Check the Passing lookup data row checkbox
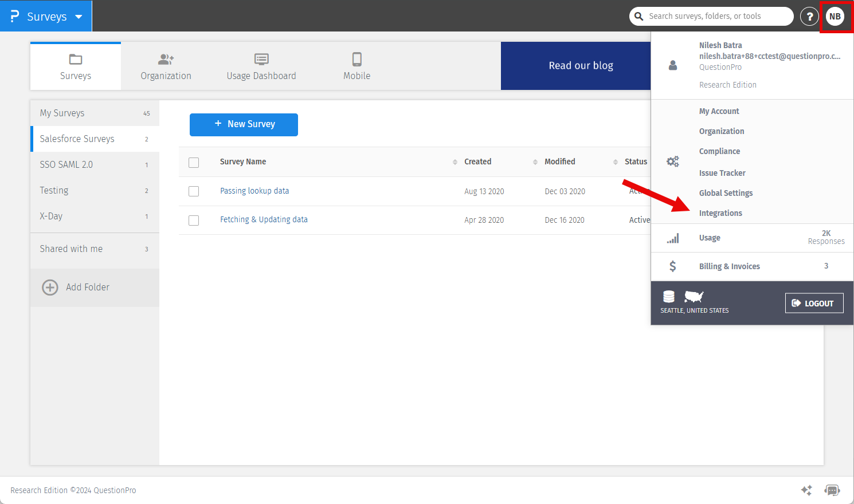This screenshot has width=854, height=504. [x=194, y=191]
